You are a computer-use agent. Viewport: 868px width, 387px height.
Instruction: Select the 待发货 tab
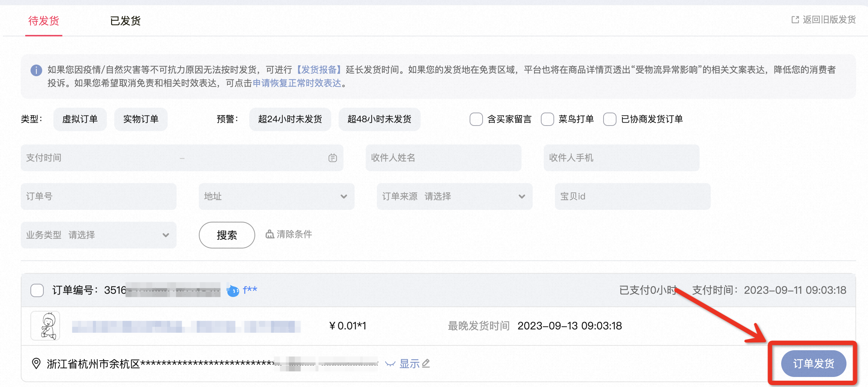pyautogui.click(x=43, y=21)
